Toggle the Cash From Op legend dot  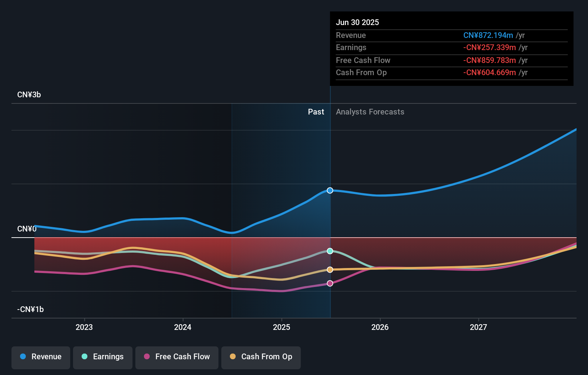click(233, 357)
